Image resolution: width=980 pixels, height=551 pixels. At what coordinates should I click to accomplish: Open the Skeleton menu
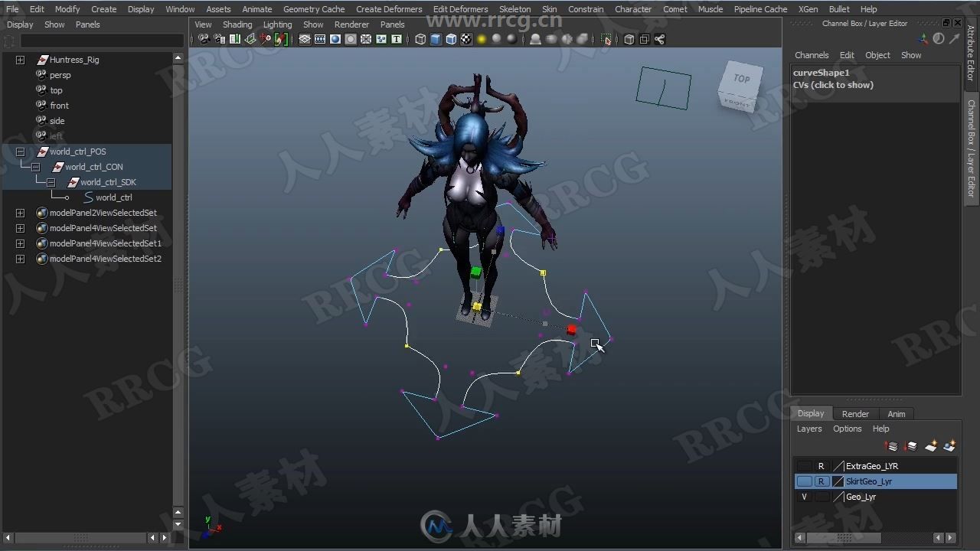[514, 9]
